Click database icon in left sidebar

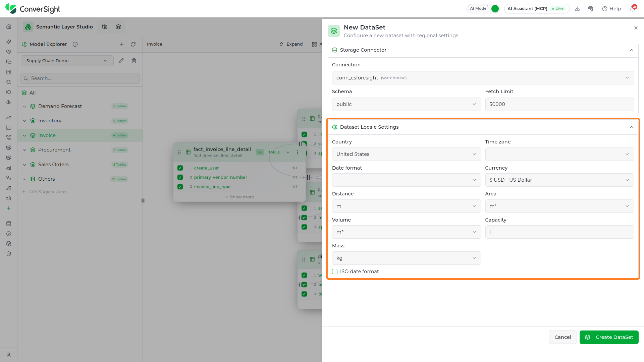tap(9, 224)
